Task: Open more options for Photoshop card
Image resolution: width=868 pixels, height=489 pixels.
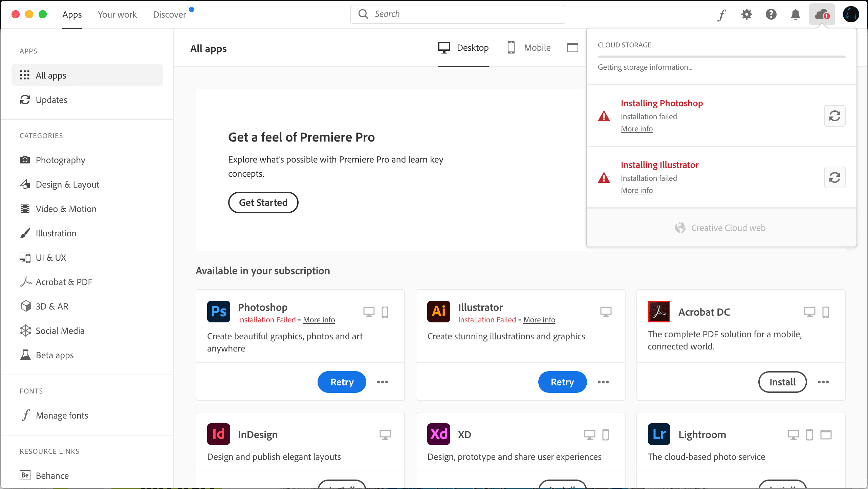Action: [383, 382]
